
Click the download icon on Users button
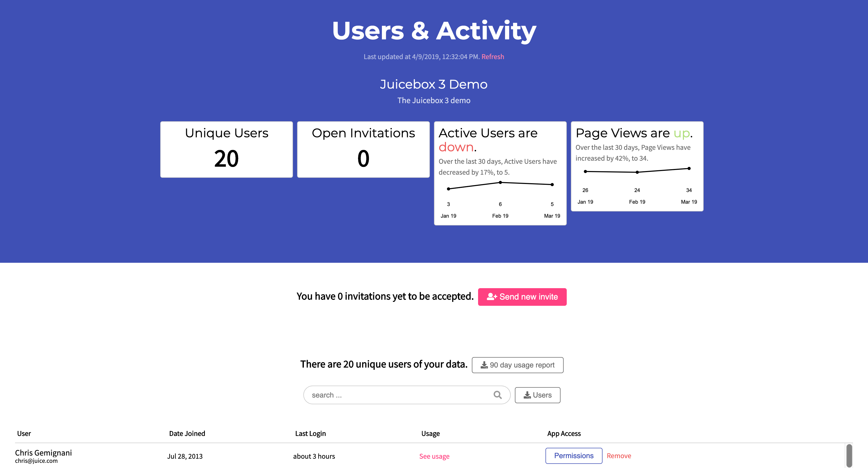[x=527, y=395]
